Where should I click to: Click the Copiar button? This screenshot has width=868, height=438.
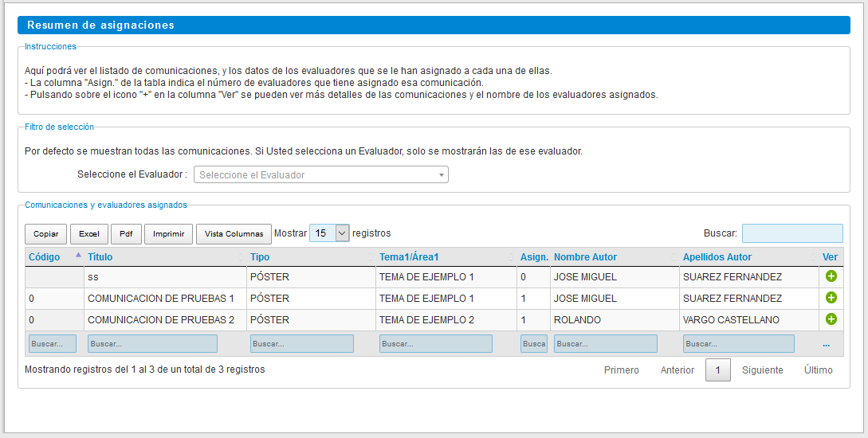46,234
